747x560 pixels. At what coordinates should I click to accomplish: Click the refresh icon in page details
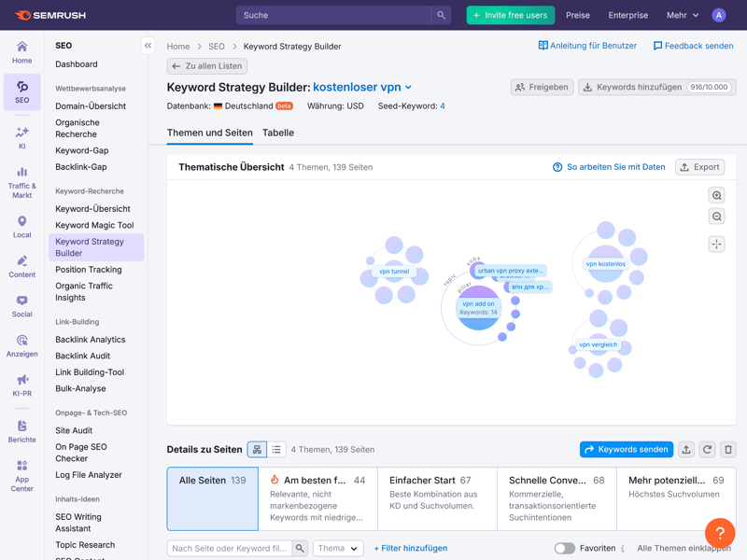click(707, 449)
